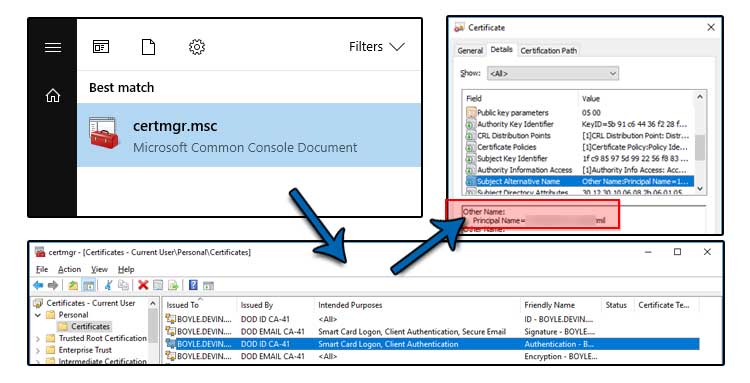
Task: Click the Export List toolbar icon
Action: pyautogui.click(x=173, y=285)
